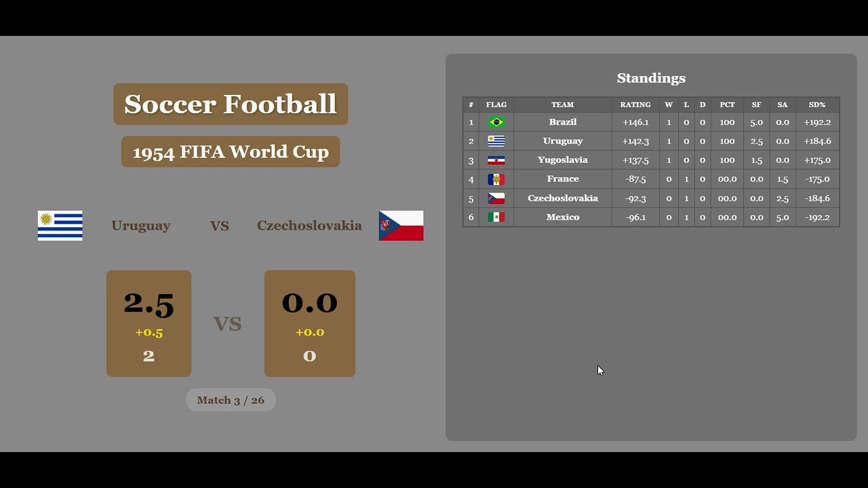This screenshot has width=868, height=488.
Task: Click team name Mexico in standings
Action: pyautogui.click(x=563, y=217)
